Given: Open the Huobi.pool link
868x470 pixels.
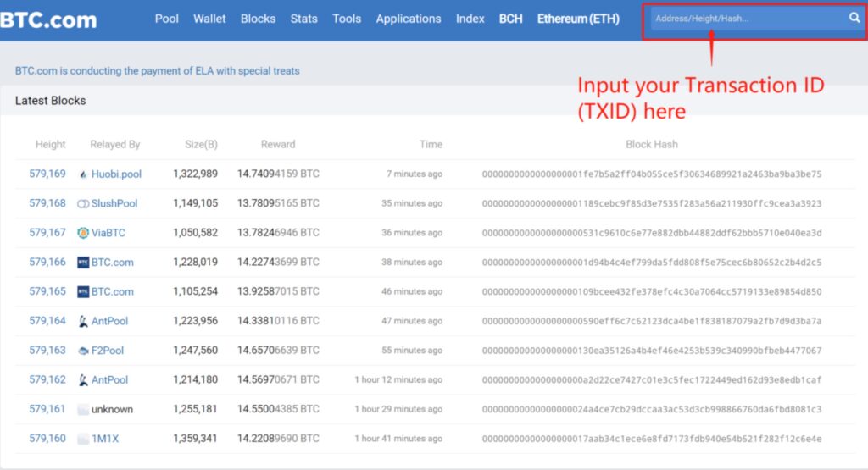Looking at the screenshot, I should click(x=116, y=174).
